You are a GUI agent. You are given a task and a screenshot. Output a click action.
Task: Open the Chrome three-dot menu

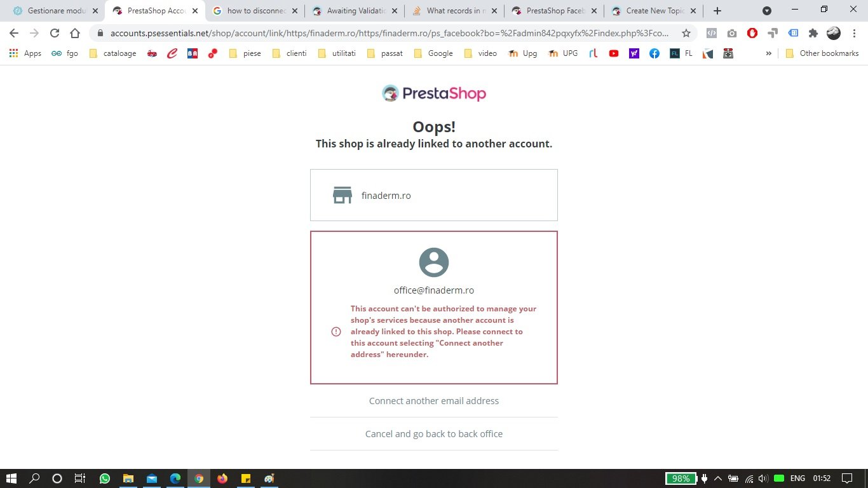[853, 33]
